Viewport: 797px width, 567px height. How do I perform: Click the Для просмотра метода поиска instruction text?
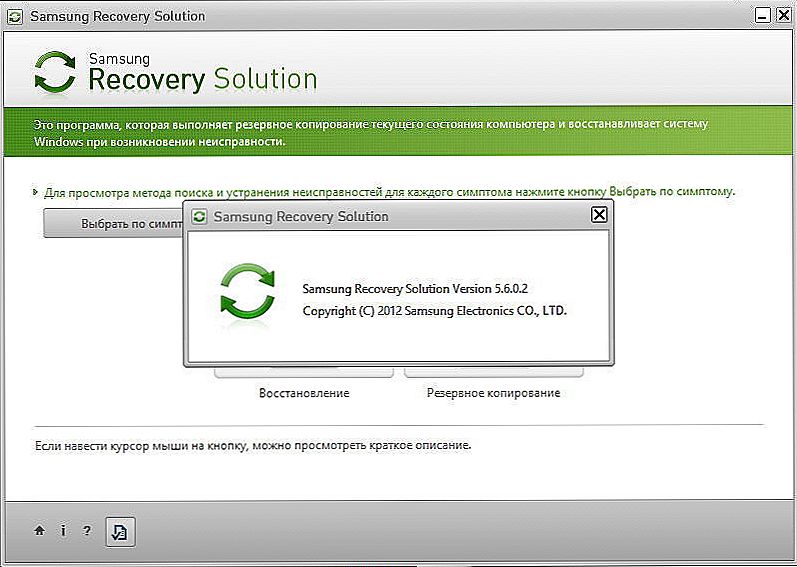(x=389, y=192)
